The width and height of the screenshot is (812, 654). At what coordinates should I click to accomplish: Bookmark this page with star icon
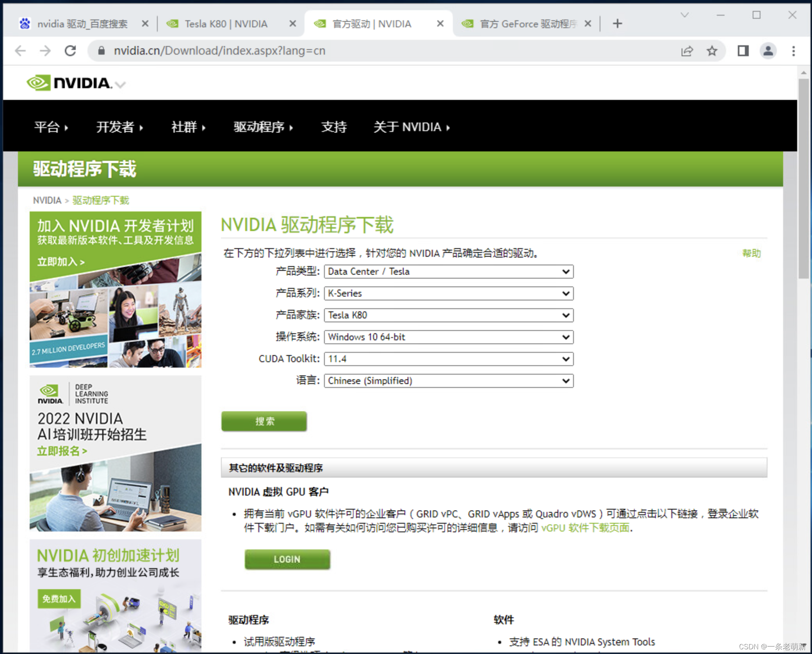pyautogui.click(x=712, y=51)
